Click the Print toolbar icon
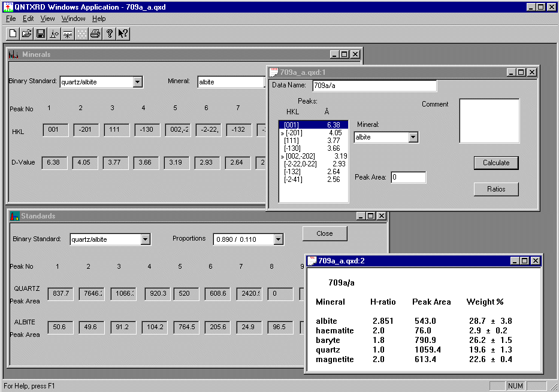This screenshot has height=392, width=559. click(95, 34)
